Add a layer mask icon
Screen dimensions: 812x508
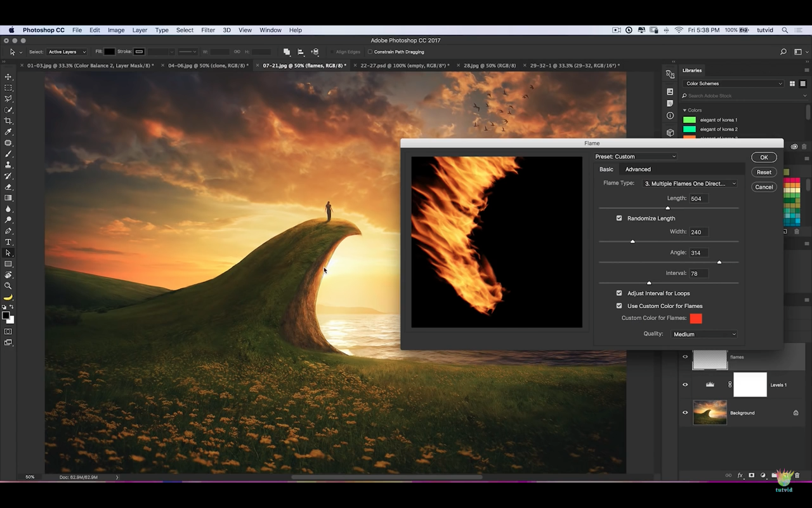(x=752, y=476)
